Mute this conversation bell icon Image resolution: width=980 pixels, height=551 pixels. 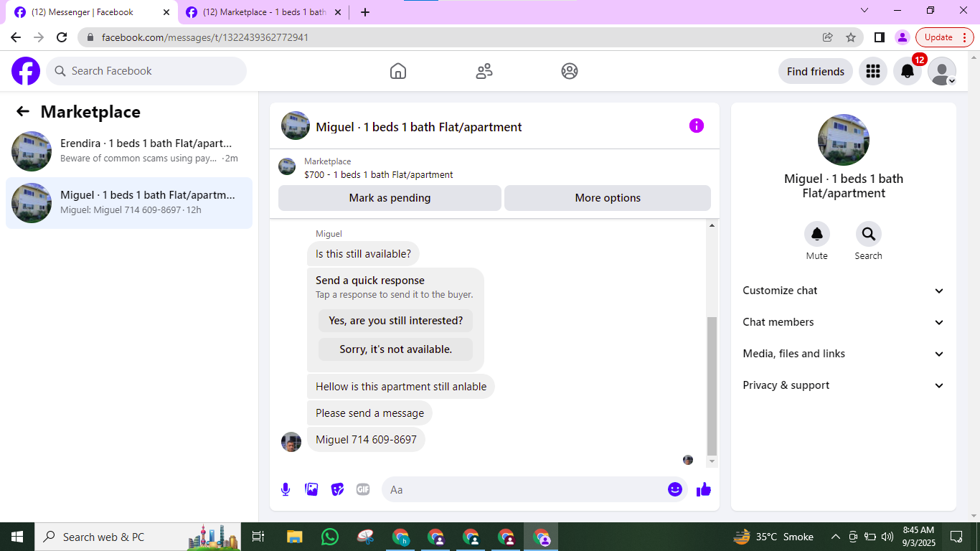point(817,234)
